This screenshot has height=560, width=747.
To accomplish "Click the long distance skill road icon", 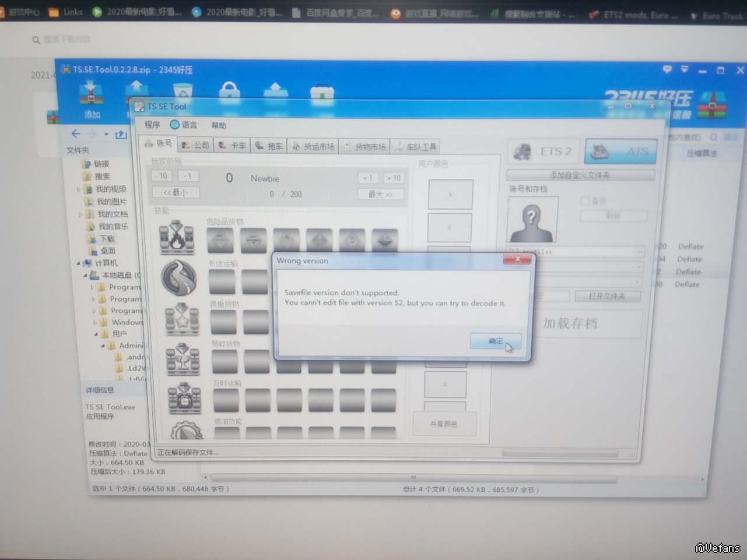I will pyautogui.click(x=178, y=277).
